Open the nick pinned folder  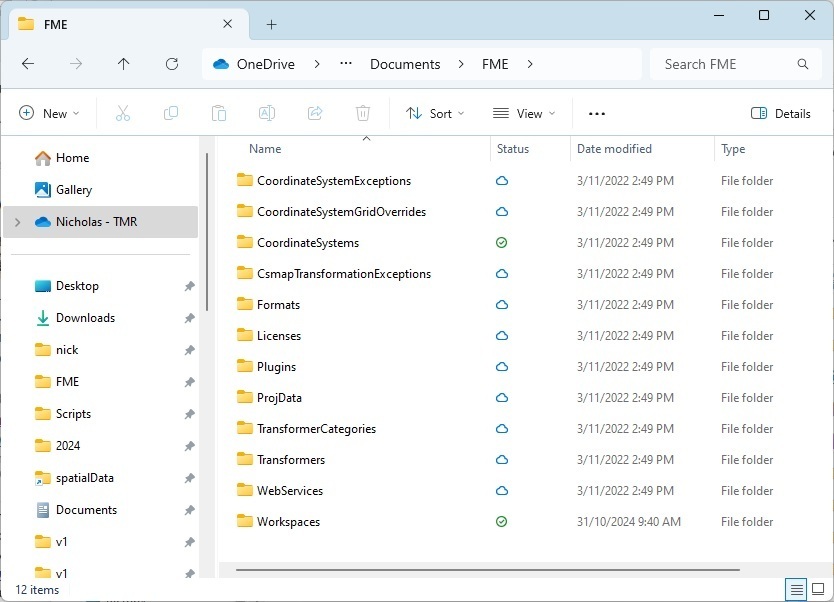(67, 350)
